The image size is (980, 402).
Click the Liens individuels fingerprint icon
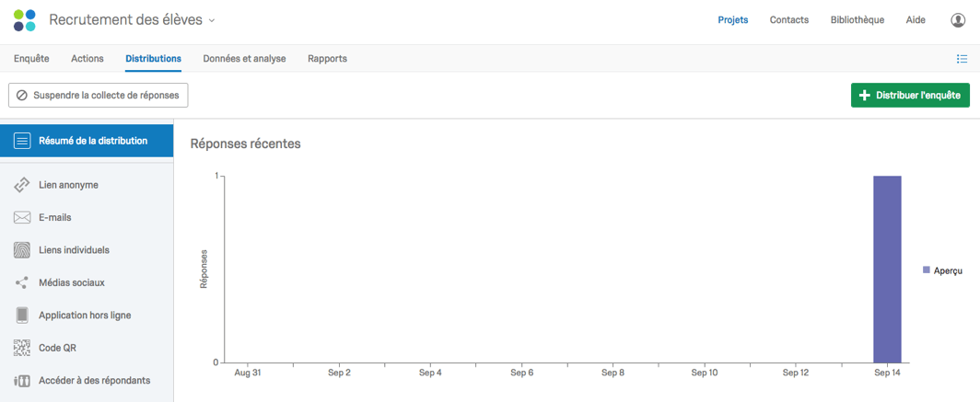[22, 250]
